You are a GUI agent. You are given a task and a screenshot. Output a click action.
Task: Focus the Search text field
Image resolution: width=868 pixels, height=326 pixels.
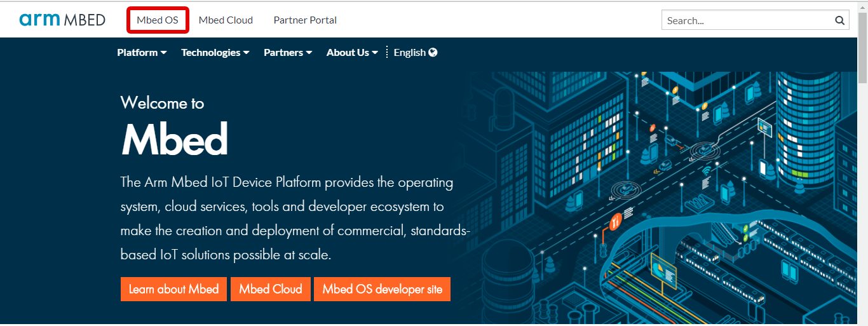point(747,20)
